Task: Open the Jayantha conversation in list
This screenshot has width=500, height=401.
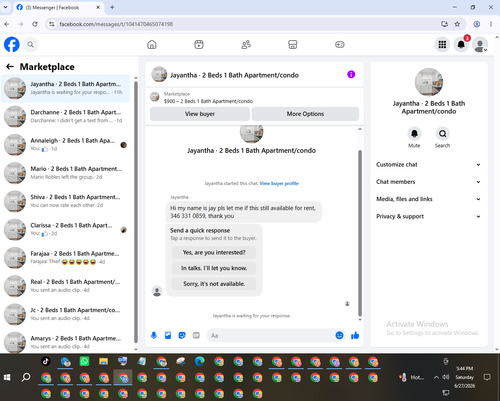Action: [65, 88]
